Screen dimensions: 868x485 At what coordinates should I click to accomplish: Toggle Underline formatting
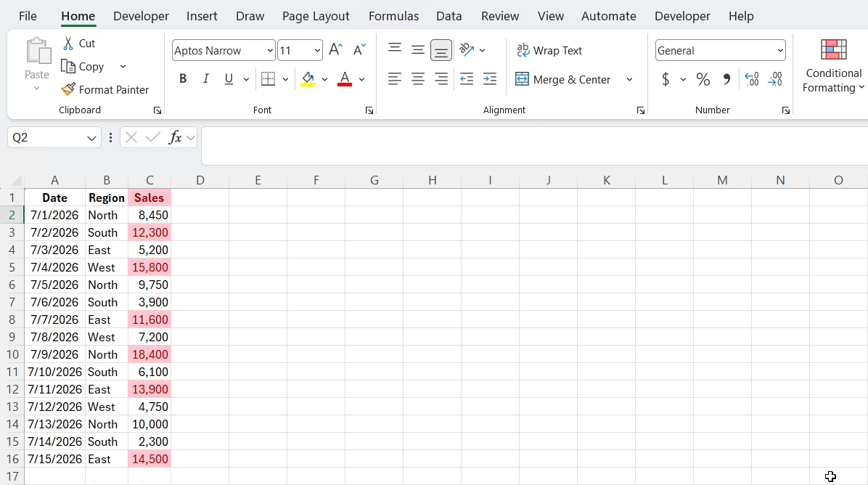pos(229,79)
